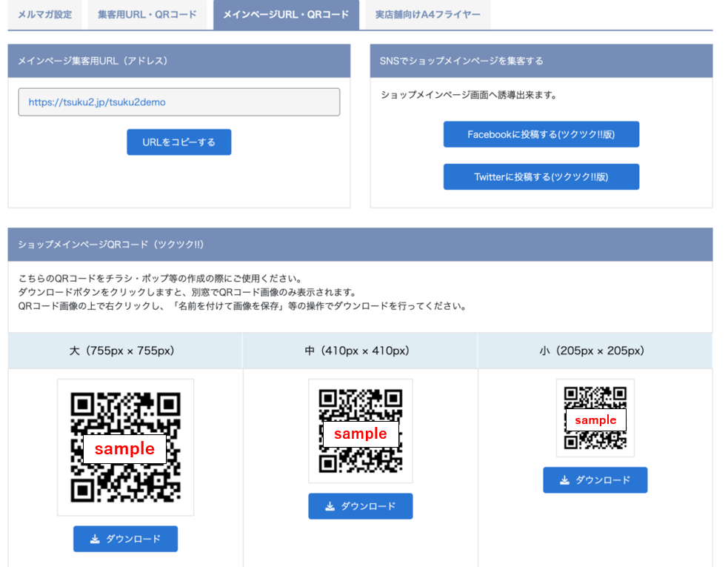This screenshot has width=728, height=567.
Task: Click the SNSでショップメインページを集客する heading
Action: click(x=461, y=61)
